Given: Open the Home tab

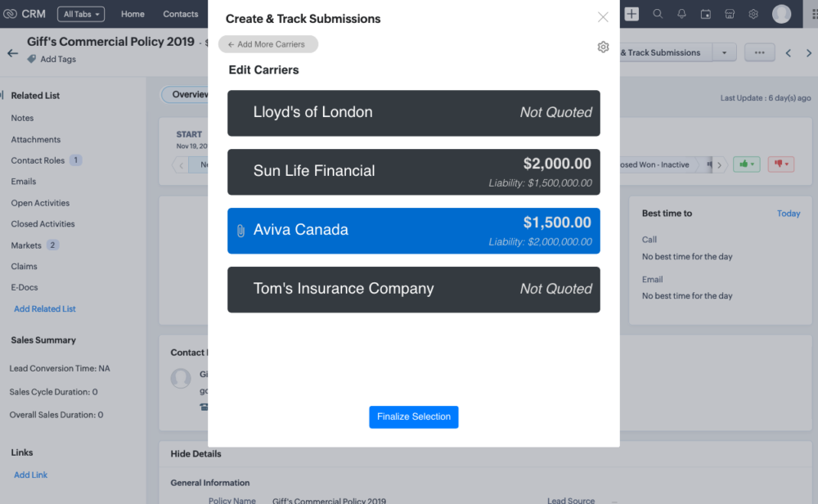Looking at the screenshot, I should tap(133, 14).
